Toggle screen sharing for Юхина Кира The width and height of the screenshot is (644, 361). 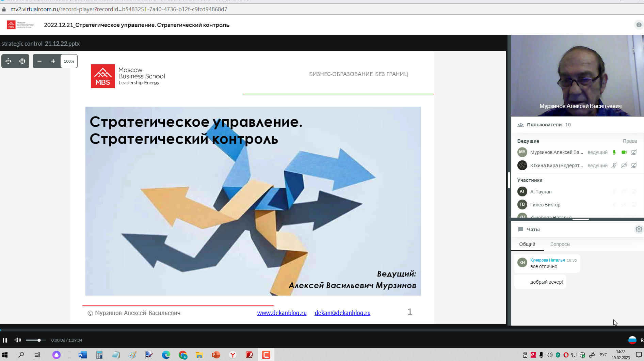pyautogui.click(x=634, y=166)
